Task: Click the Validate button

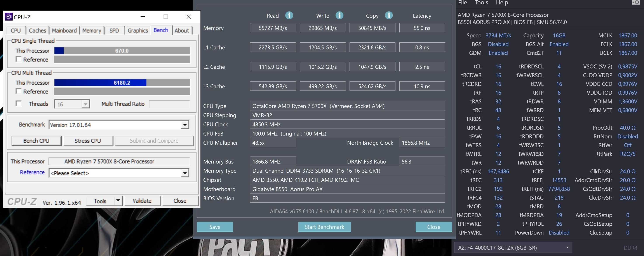Action: (142, 201)
